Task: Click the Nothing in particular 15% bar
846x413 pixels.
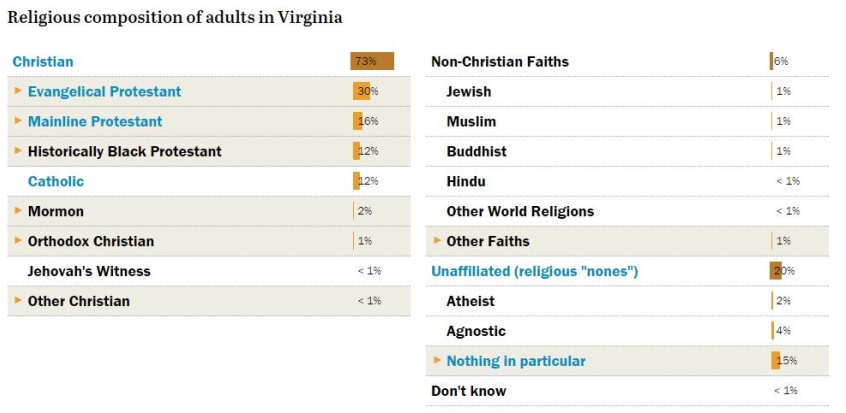Action: tap(775, 361)
